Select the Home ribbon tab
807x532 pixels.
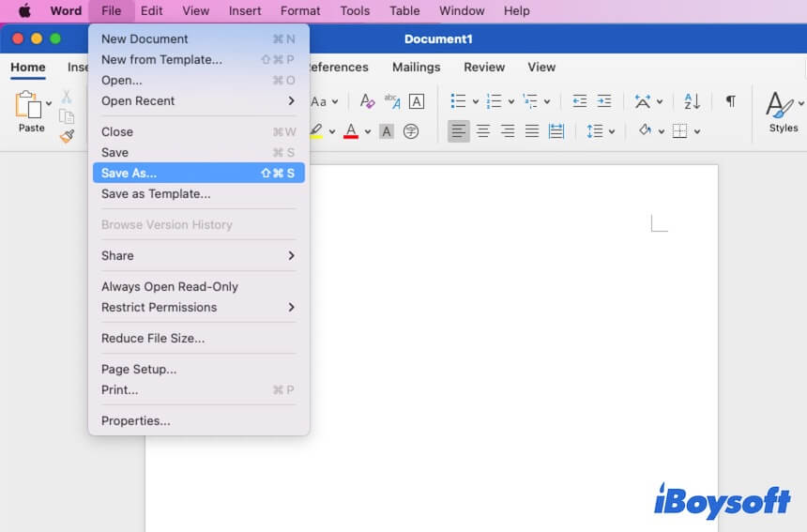(x=28, y=68)
